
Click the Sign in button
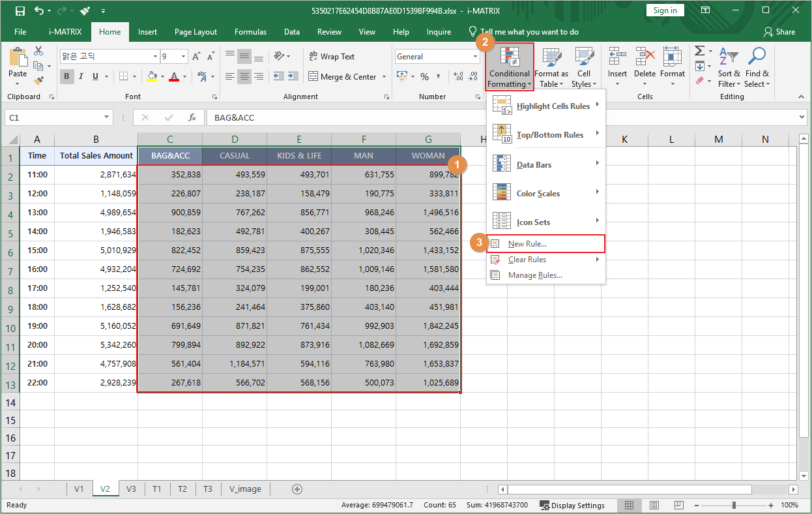[665, 10]
